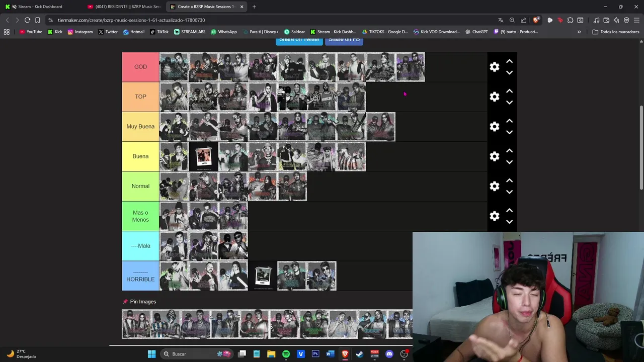Go back in browser history
This screenshot has width=644, height=362.
(x=7, y=20)
